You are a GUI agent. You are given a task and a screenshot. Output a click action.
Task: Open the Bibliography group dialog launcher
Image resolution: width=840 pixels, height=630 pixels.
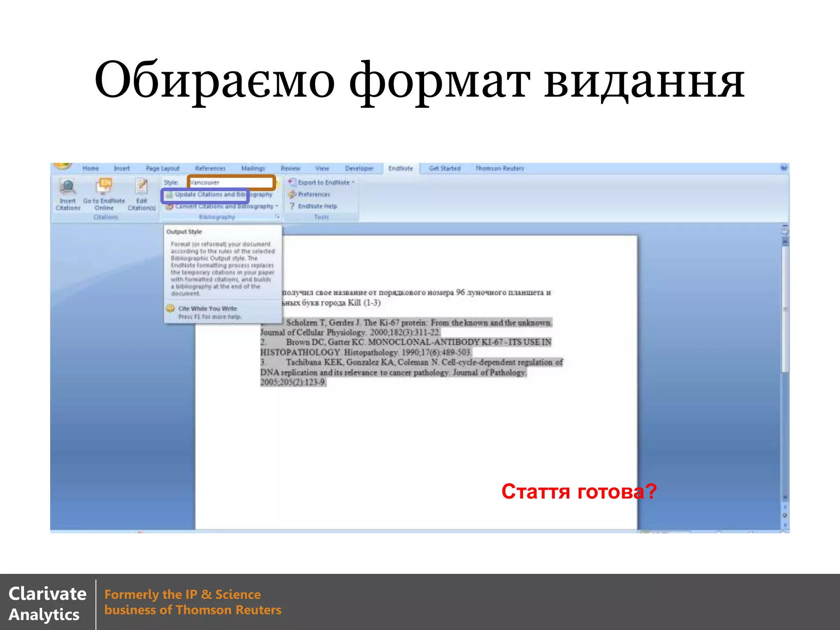click(278, 216)
